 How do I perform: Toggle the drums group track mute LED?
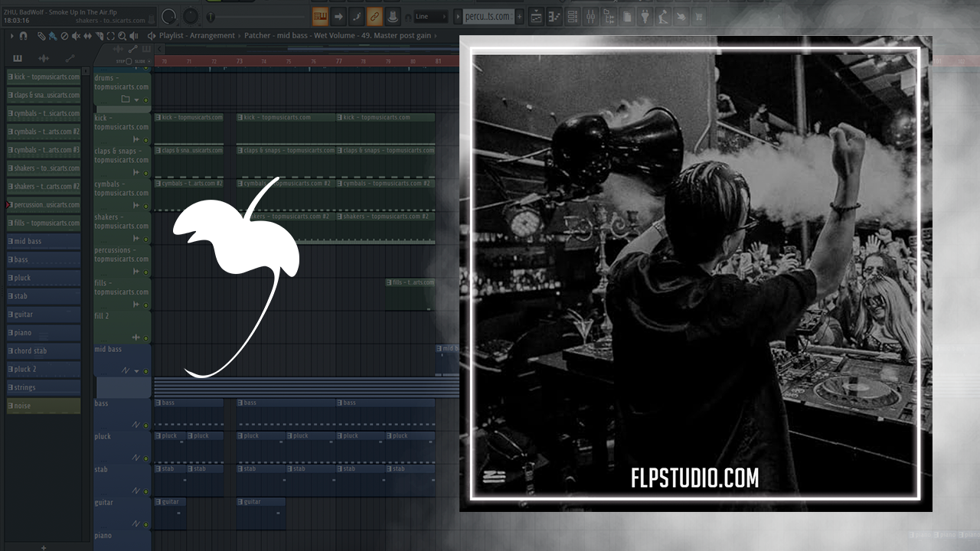(145, 99)
